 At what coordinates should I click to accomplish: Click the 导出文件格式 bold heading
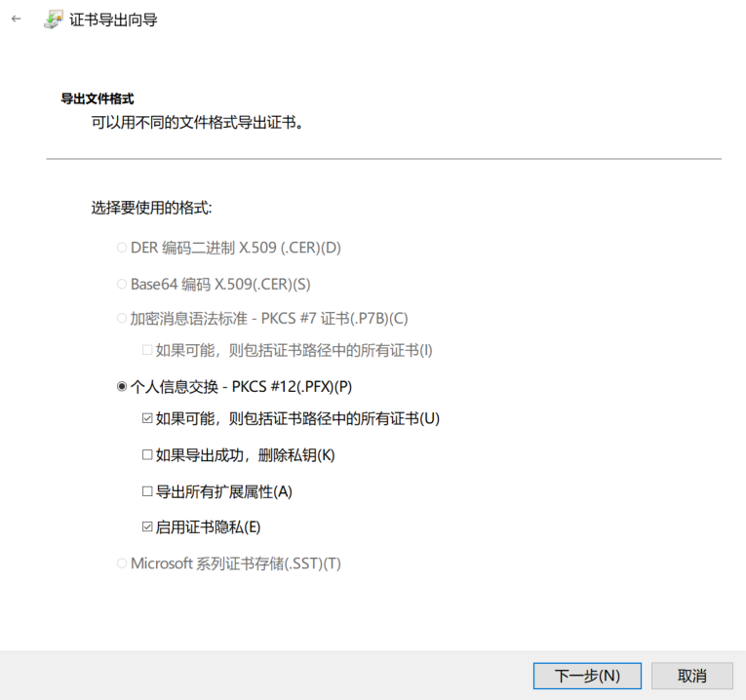tap(98, 98)
